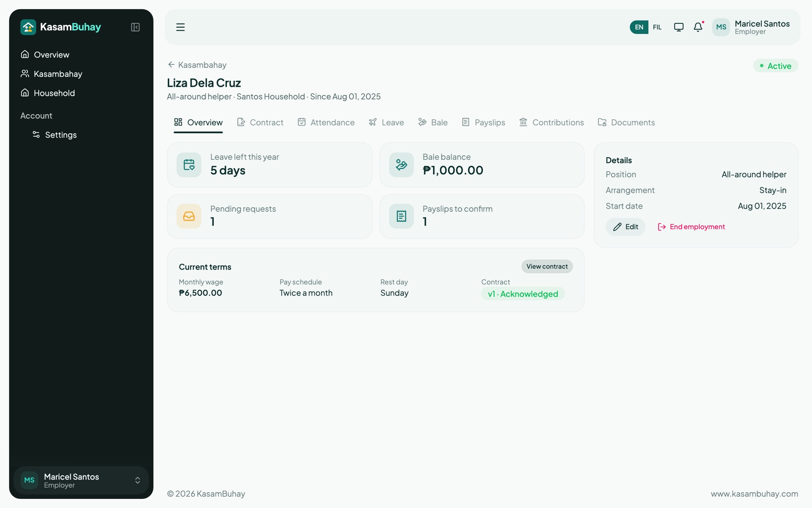Screen dimensions: 812x508
Task: Open notifications bell icon
Action: click(x=698, y=27)
